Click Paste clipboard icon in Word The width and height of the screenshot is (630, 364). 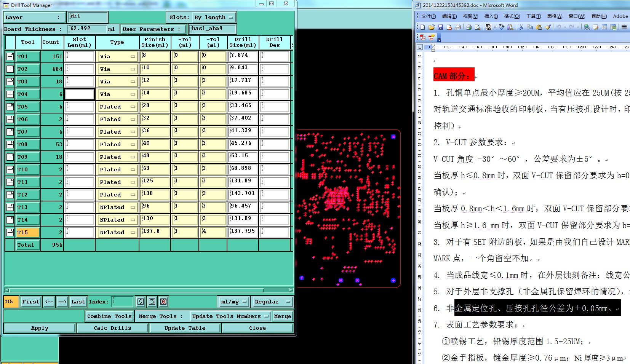539,27
